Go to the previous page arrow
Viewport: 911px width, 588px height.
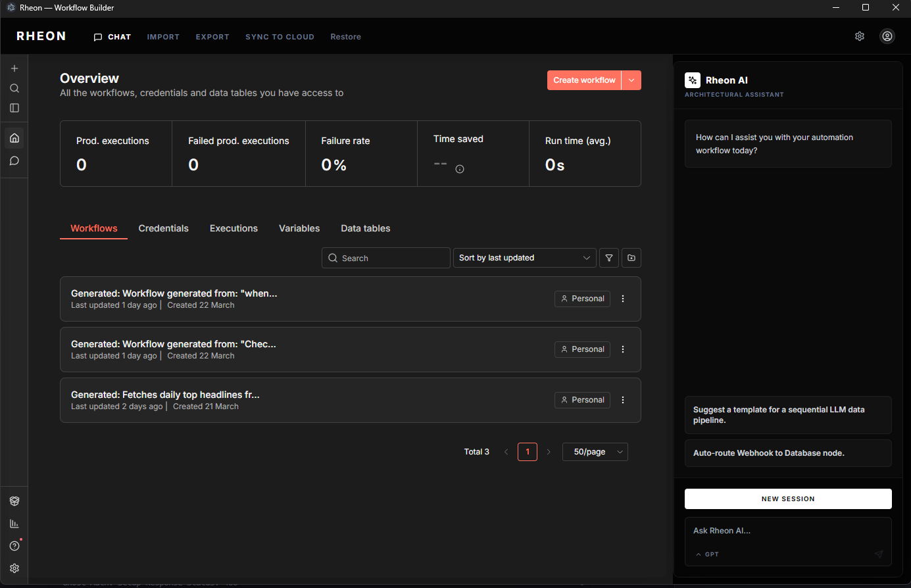tap(506, 452)
